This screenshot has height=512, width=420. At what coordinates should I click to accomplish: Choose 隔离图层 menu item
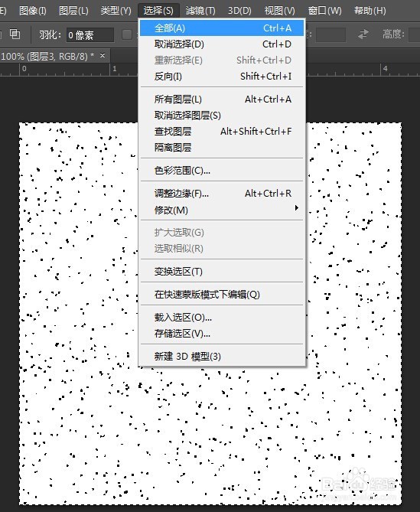[x=222, y=148]
